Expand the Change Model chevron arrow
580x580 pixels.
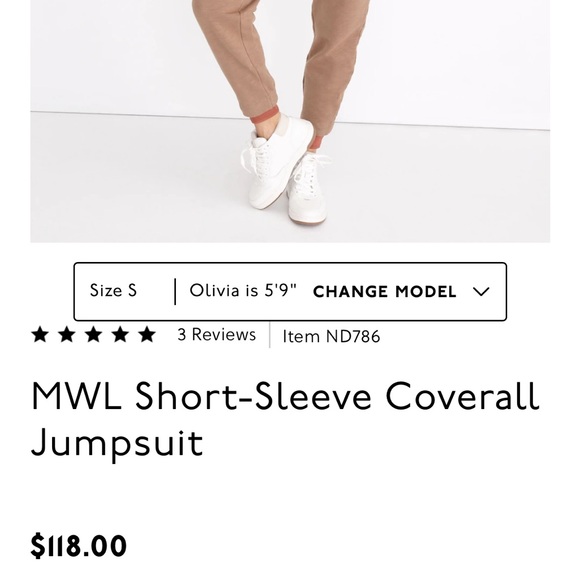pos(481,291)
